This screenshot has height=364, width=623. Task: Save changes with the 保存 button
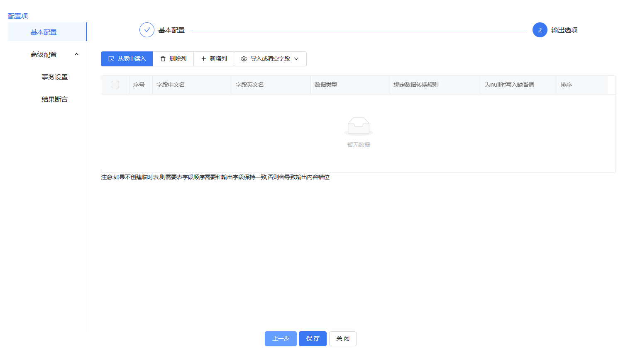[x=313, y=338]
